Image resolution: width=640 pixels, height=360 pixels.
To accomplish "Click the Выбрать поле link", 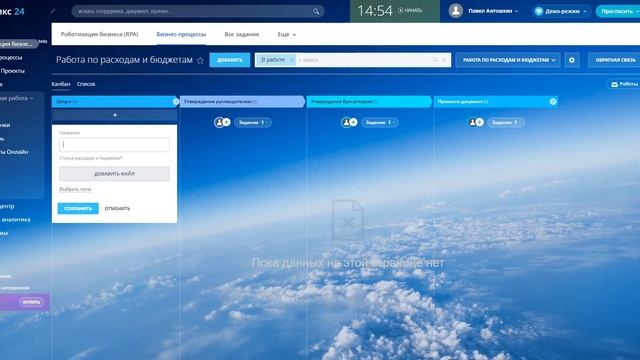I will [x=75, y=189].
